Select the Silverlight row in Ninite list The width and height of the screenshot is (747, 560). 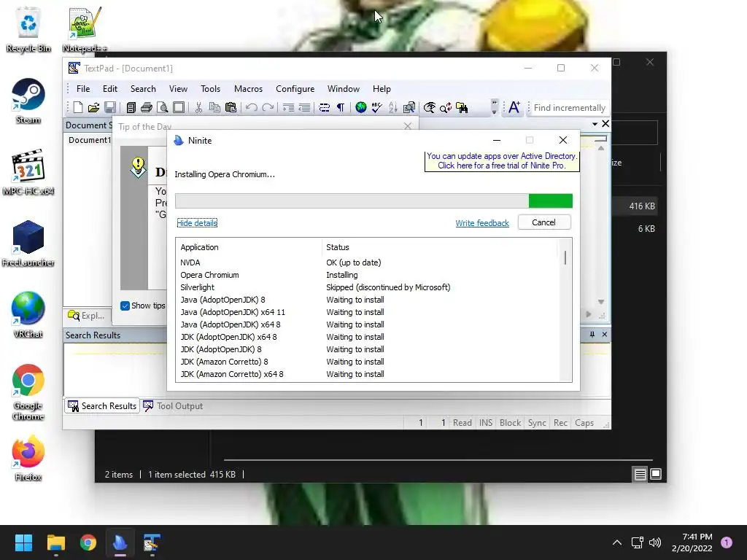click(367, 287)
